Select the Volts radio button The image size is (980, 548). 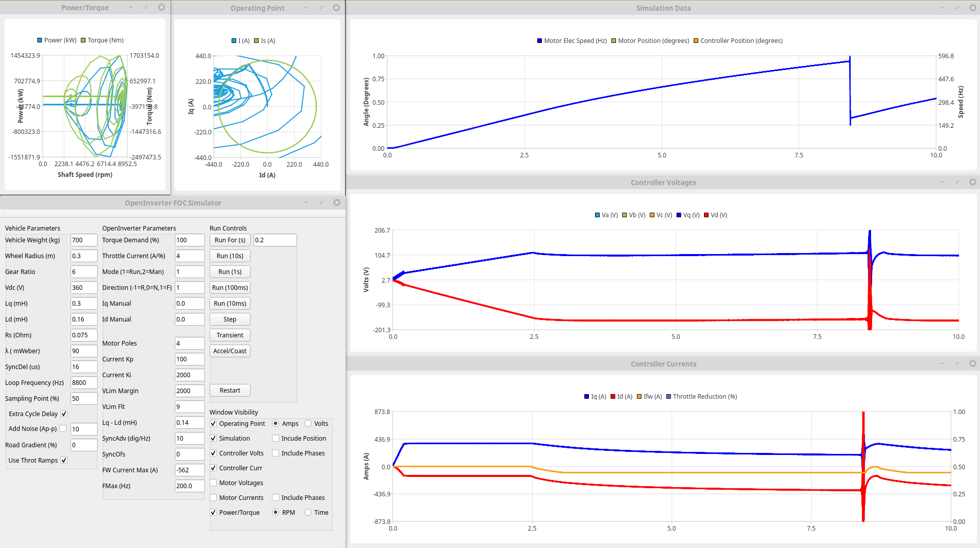click(x=308, y=423)
